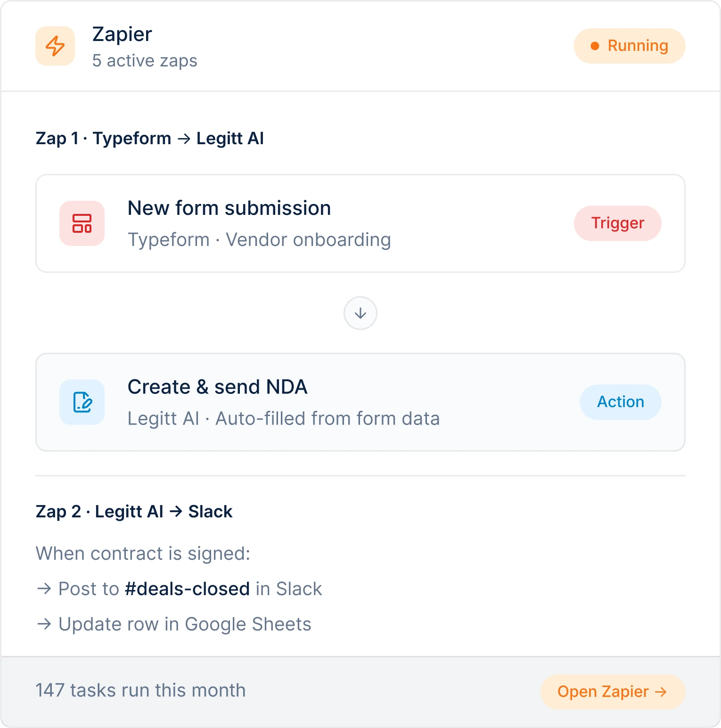Image resolution: width=721 pixels, height=728 pixels.
Task: Click the #deals-closed Slack channel text
Action: point(188,589)
